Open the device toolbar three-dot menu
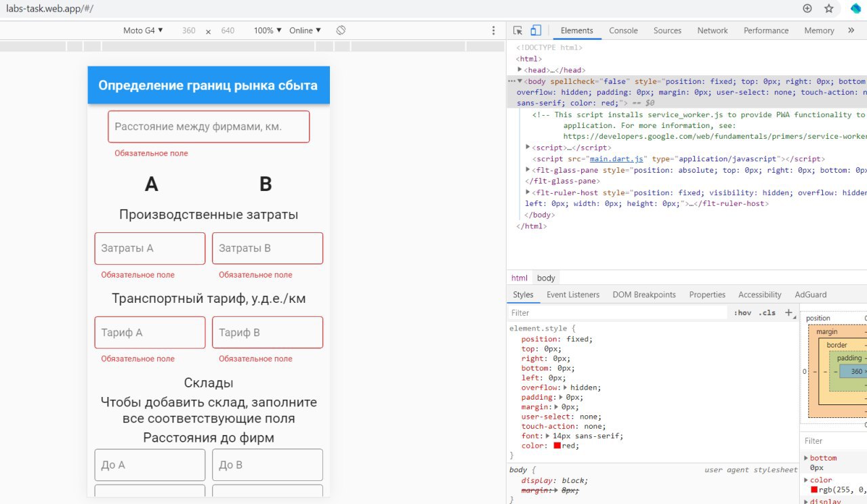This screenshot has width=867, height=504. (493, 30)
